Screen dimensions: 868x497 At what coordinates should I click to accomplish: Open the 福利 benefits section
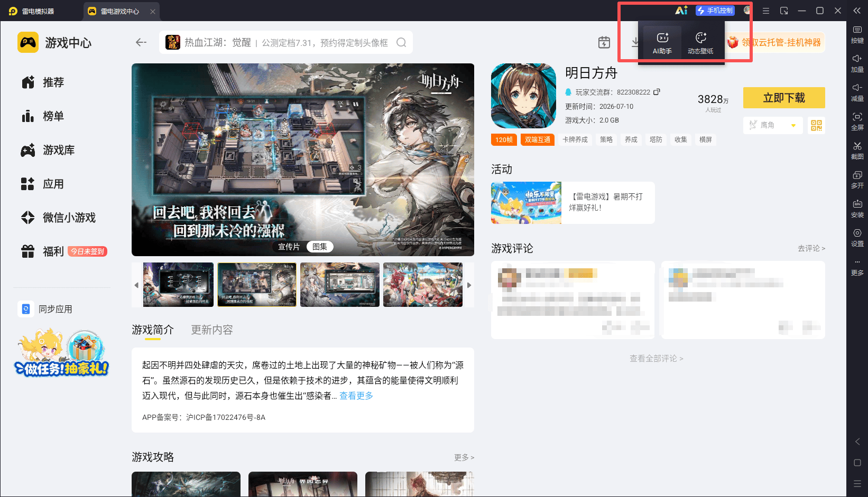click(x=43, y=251)
